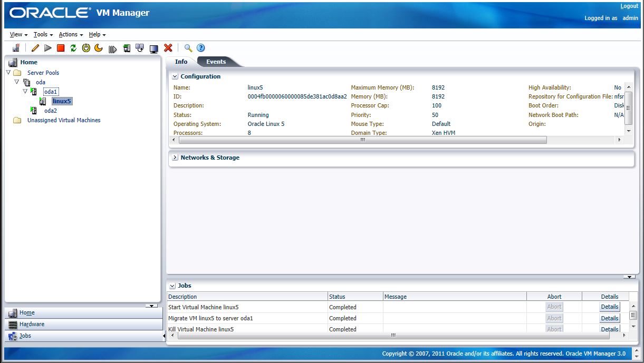Collapse the oda1 server node
Screen dimensions: 644x363
point(25,92)
